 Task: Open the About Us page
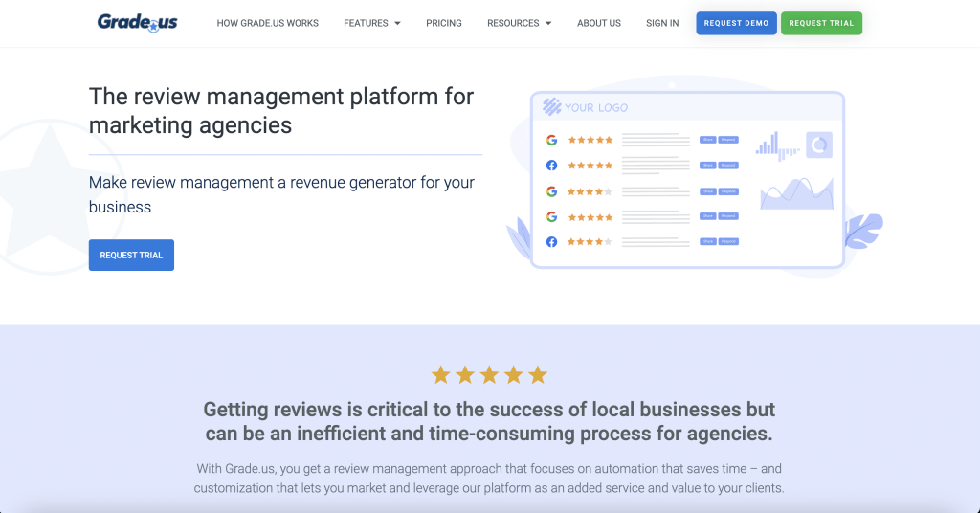(x=599, y=23)
